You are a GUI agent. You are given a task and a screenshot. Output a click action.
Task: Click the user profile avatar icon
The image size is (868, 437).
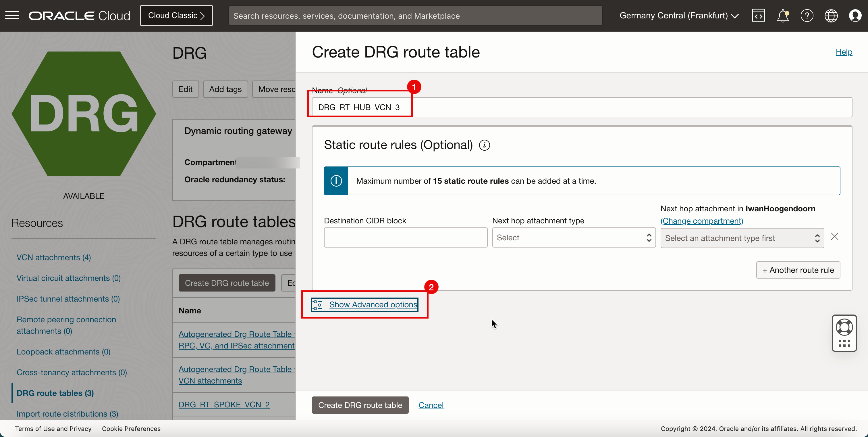pos(855,16)
